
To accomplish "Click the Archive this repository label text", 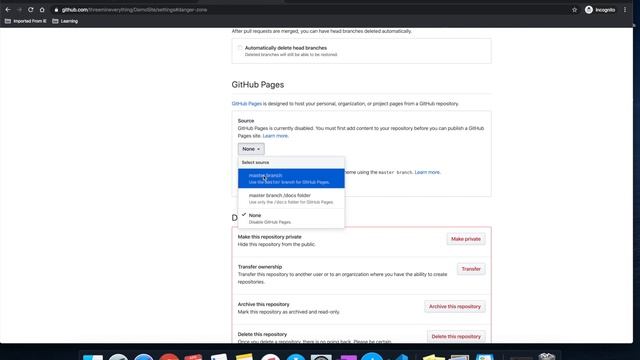I will (x=263, y=304).
